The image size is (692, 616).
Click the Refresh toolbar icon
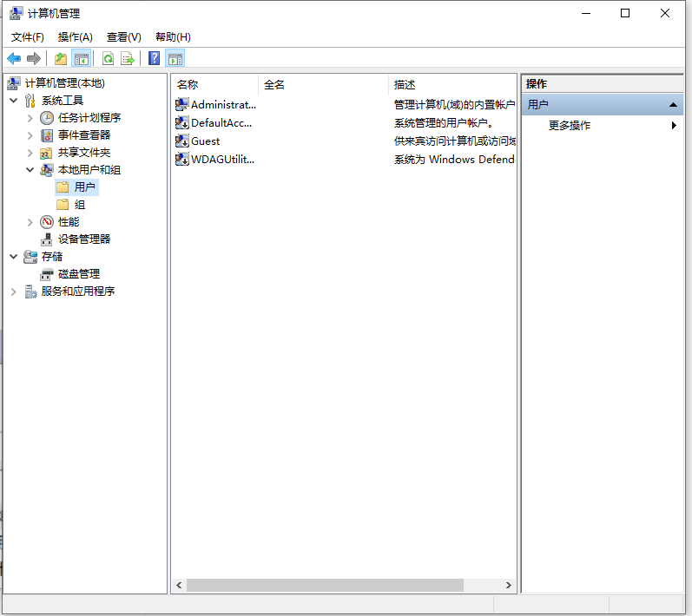[108, 58]
